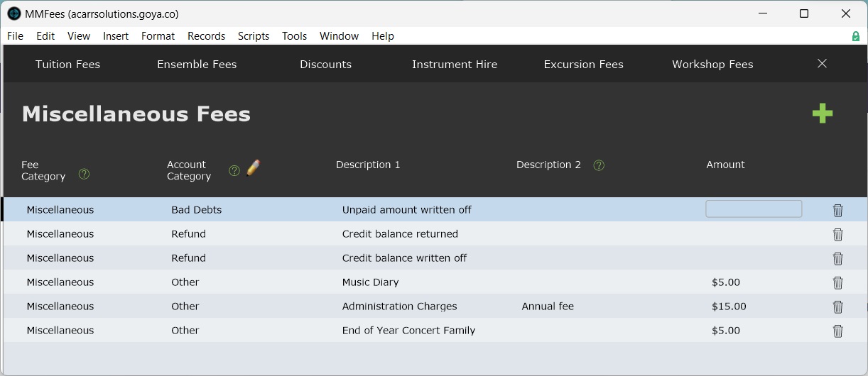Click Other category in the Music Diary row
The width and height of the screenshot is (868, 376).
(x=185, y=282)
